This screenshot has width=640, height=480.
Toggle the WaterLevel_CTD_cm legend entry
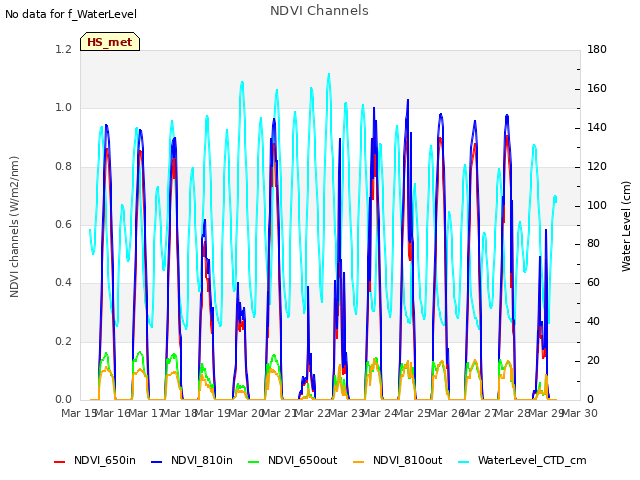[522, 460]
